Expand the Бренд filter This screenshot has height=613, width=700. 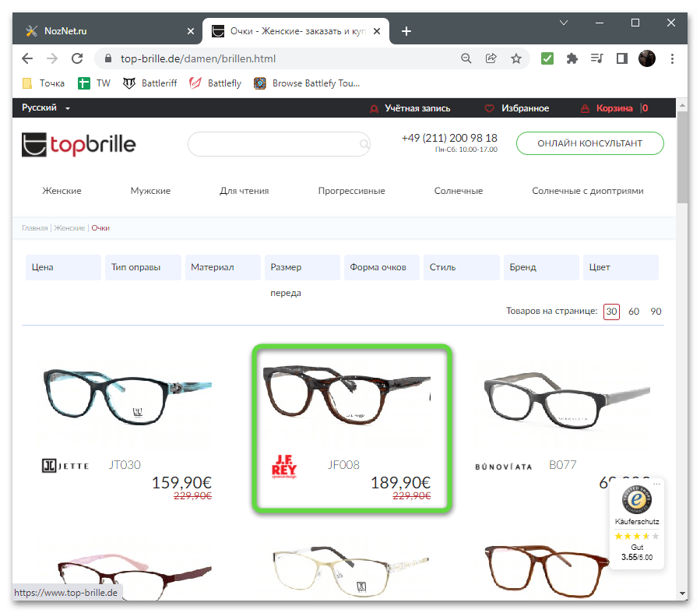(541, 267)
